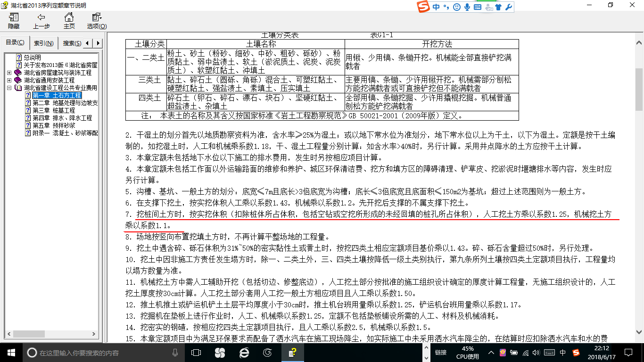
Task: Open the volume speaker tray icon
Action: [x=537, y=353]
